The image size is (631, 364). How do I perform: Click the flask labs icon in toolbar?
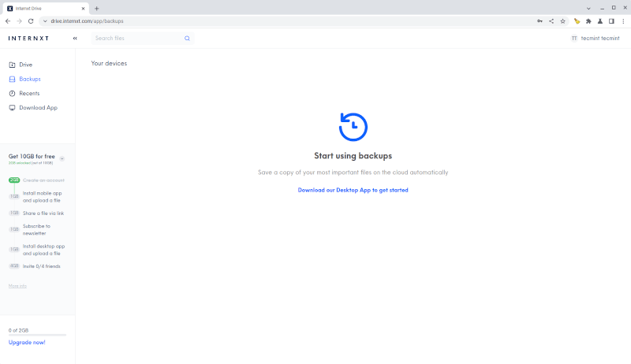click(600, 21)
